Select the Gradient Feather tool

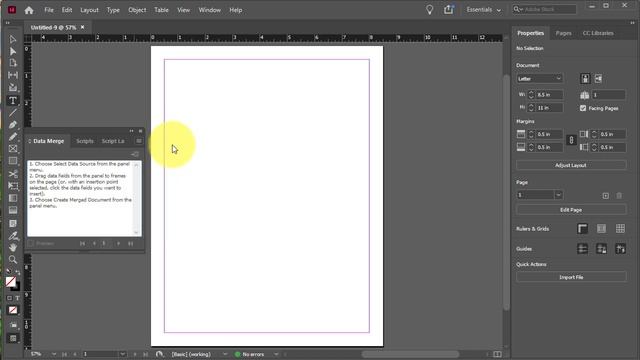click(13, 211)
